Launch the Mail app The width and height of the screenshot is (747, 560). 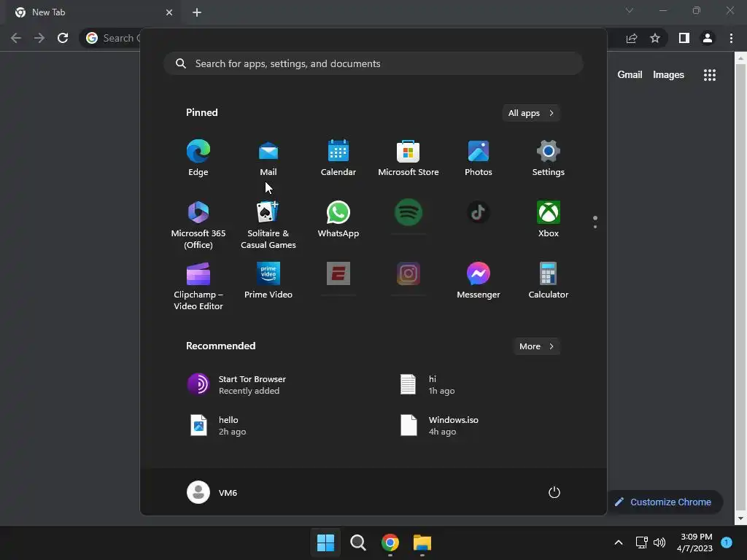268,158
